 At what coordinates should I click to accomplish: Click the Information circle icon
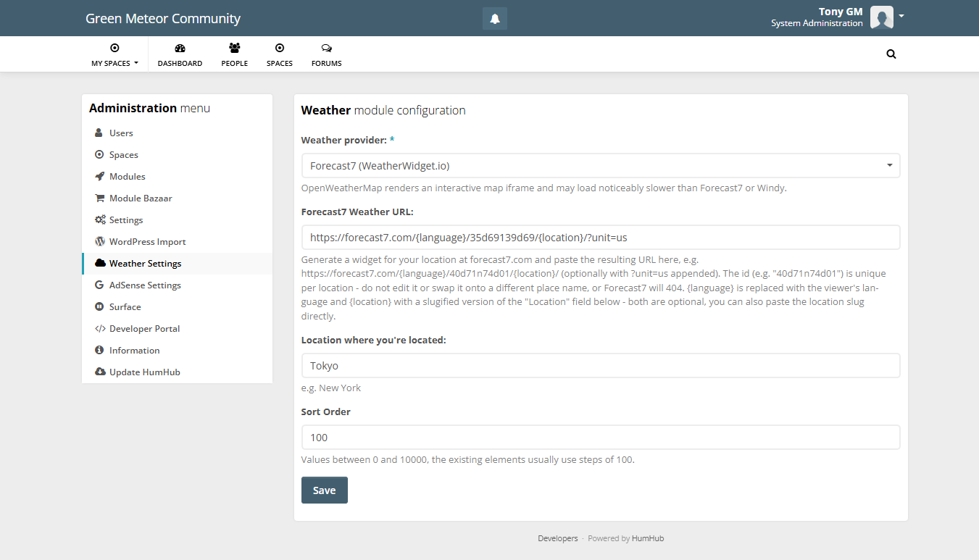point(99,350)
